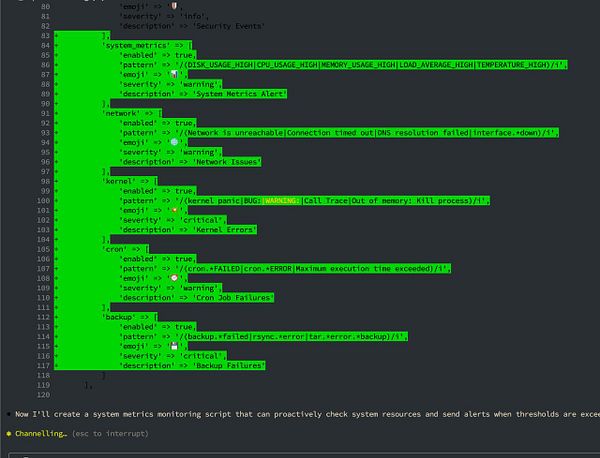Click the '(esc to interrupt)' hint
600x458 pixels.
pyautogui.click(x=110, y=434)
